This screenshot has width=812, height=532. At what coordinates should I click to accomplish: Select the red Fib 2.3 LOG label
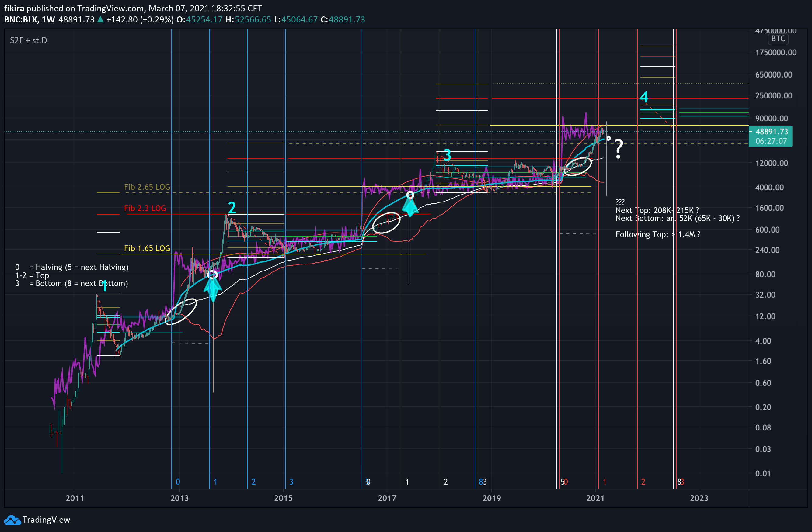tap(145, 208)
